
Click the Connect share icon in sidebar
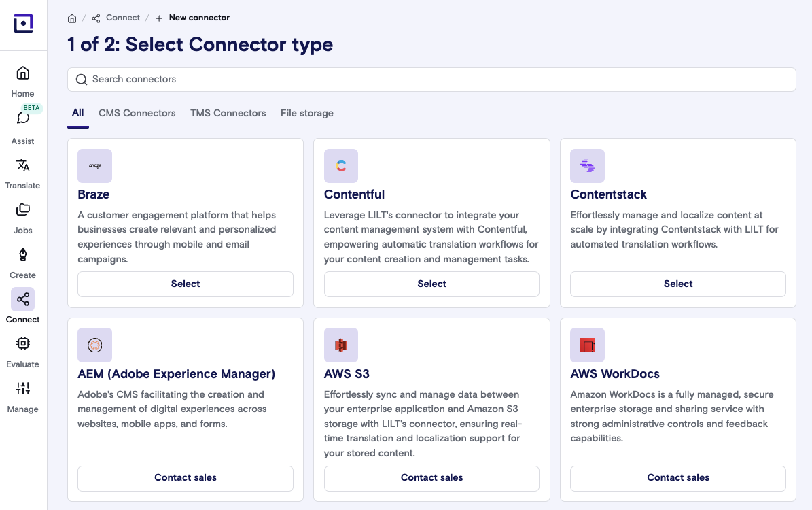[23, 299]
